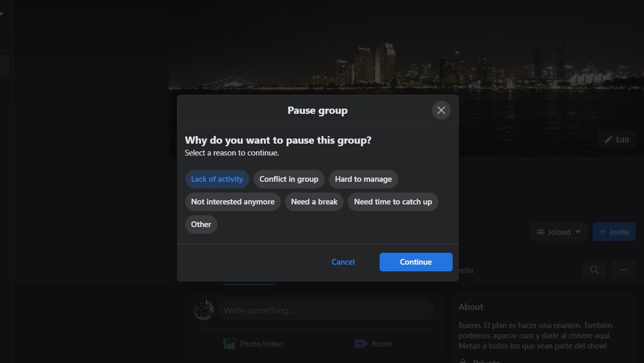The image size is (644, 363).
Task: Choose the 'Need a break' option
Action: point(314,202)
